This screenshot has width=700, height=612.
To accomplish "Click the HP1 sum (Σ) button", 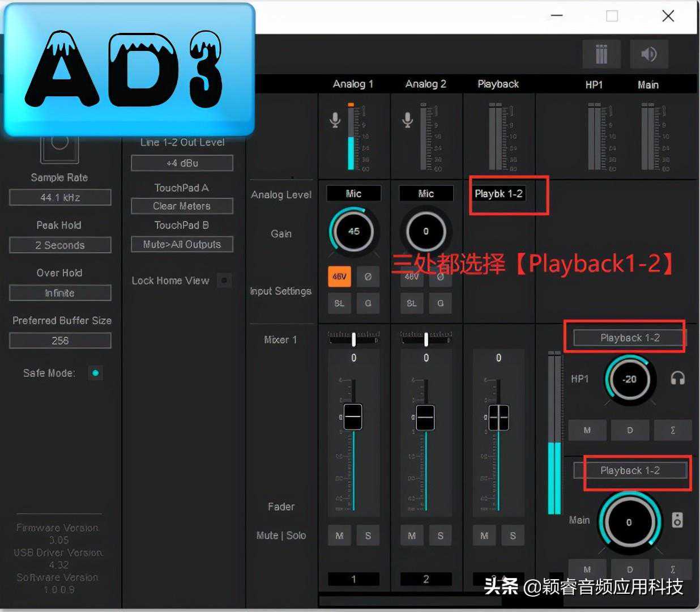I will click(x=672, y=430).
